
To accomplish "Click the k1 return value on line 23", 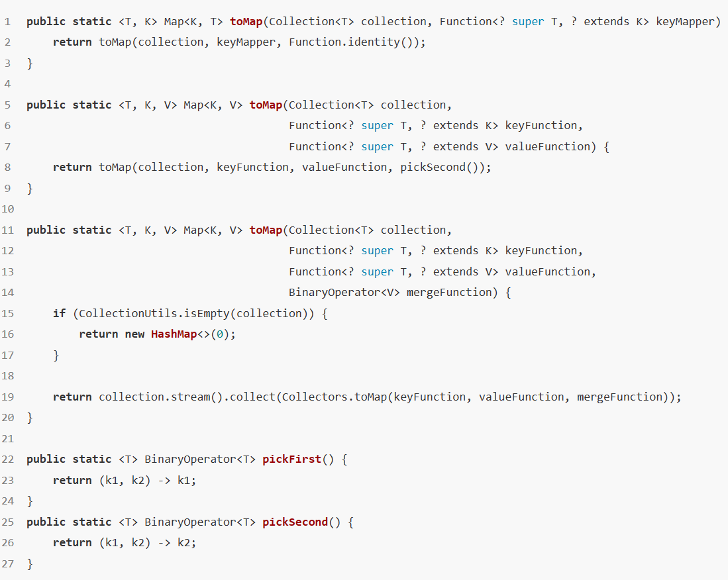I will (x=184, y=480).
